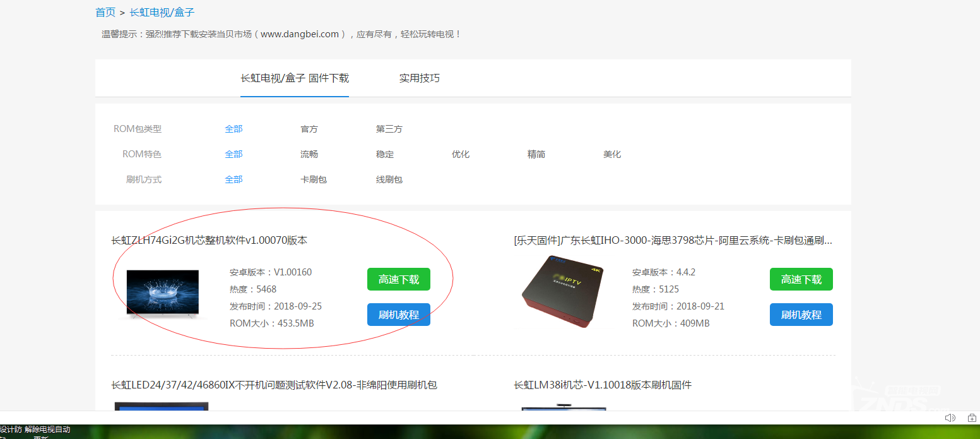Switch to 长虹电视/盒子 固件下载 tab
This screenshot has width=980, height=439.
[x=295, y=78]
